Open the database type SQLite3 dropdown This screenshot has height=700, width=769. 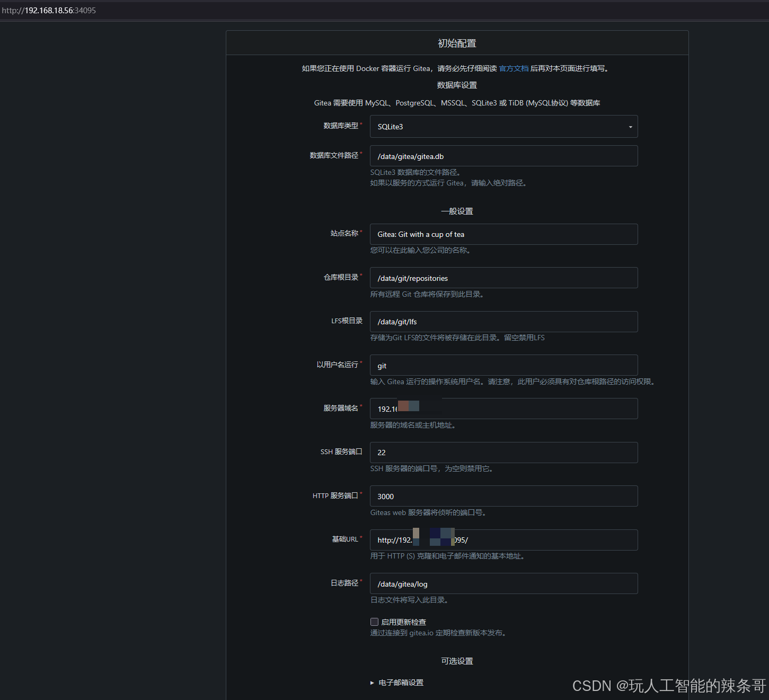click(x=503, y=127)
